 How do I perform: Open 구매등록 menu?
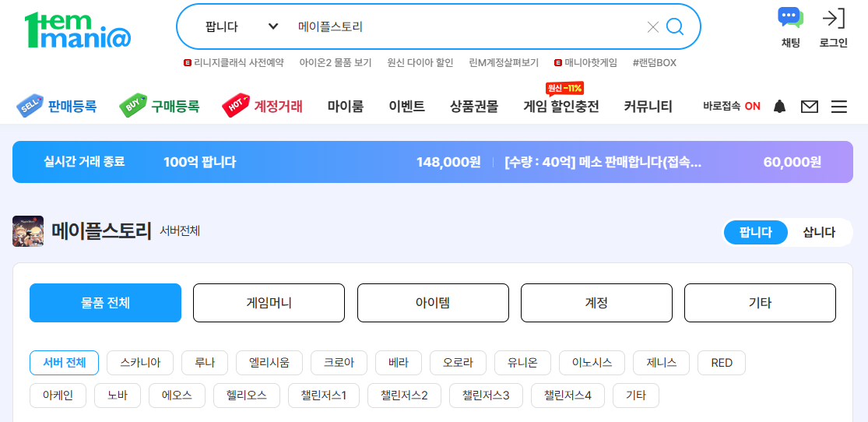(160, 106)
